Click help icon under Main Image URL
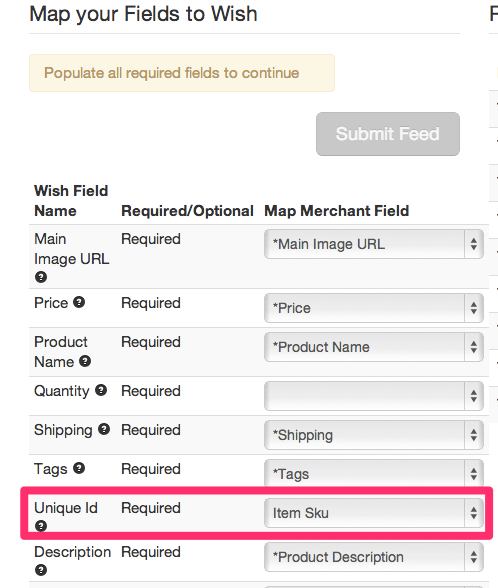 [x=41, y=277]
